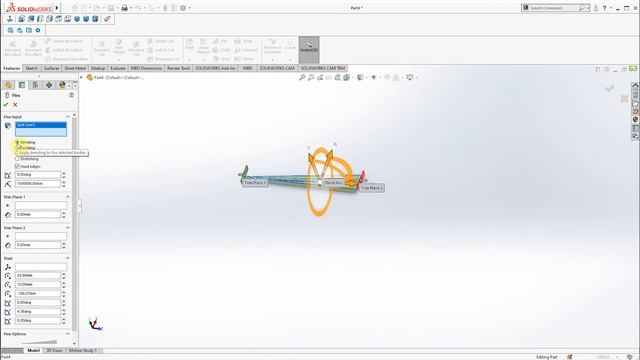Click Triad coordinate system selection field

41,267
